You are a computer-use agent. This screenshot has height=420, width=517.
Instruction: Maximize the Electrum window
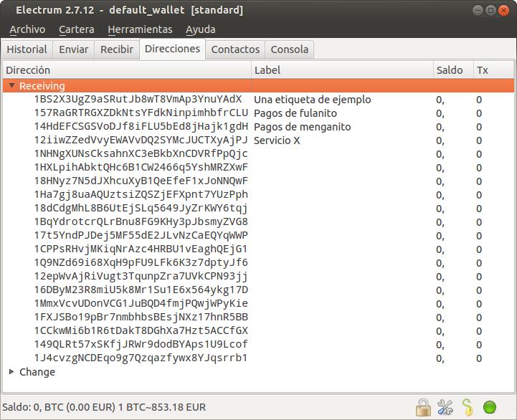(491, 10)
